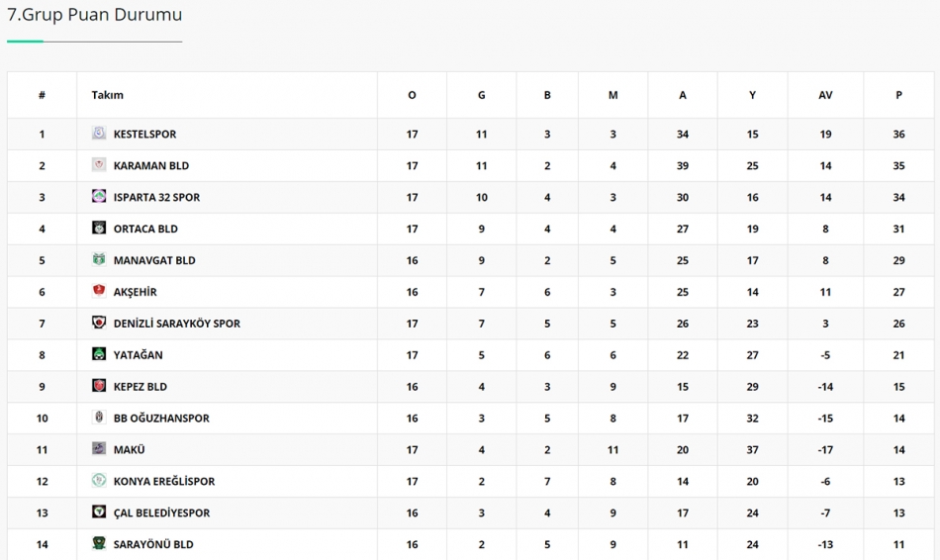This screenshot has width=940, height=560.
Task: Click the AV column header
Action: pyautogui.click(x=825, y=95)
